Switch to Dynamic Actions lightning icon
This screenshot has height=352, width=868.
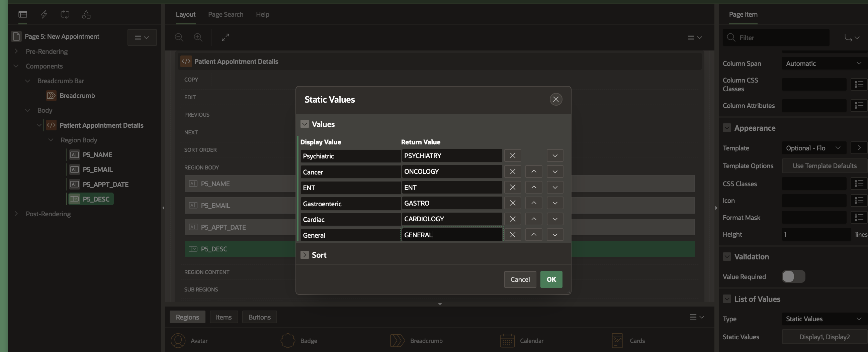(x=44, y=14)
